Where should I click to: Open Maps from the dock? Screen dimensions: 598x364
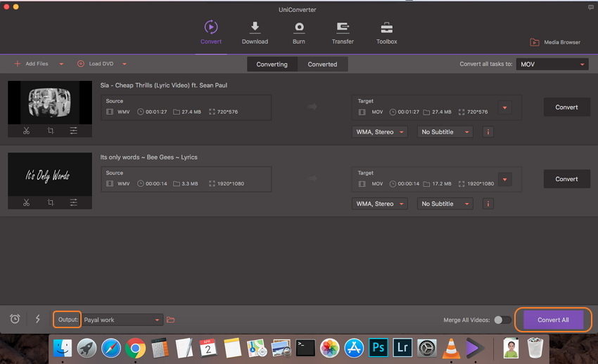pos(257,348)
